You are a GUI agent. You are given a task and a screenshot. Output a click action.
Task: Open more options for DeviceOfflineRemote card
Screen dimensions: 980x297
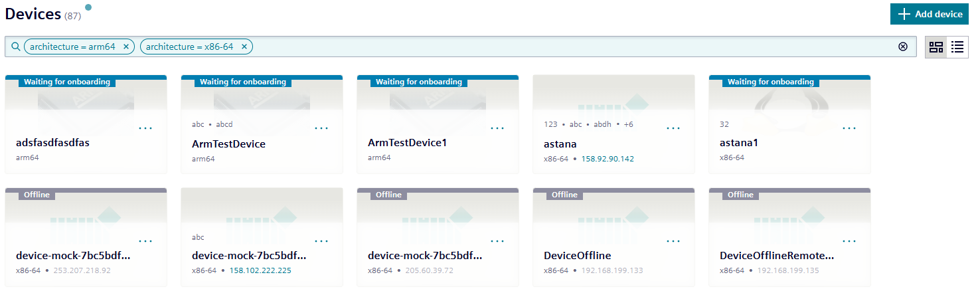pyautogui.click(x=849, y=241)
